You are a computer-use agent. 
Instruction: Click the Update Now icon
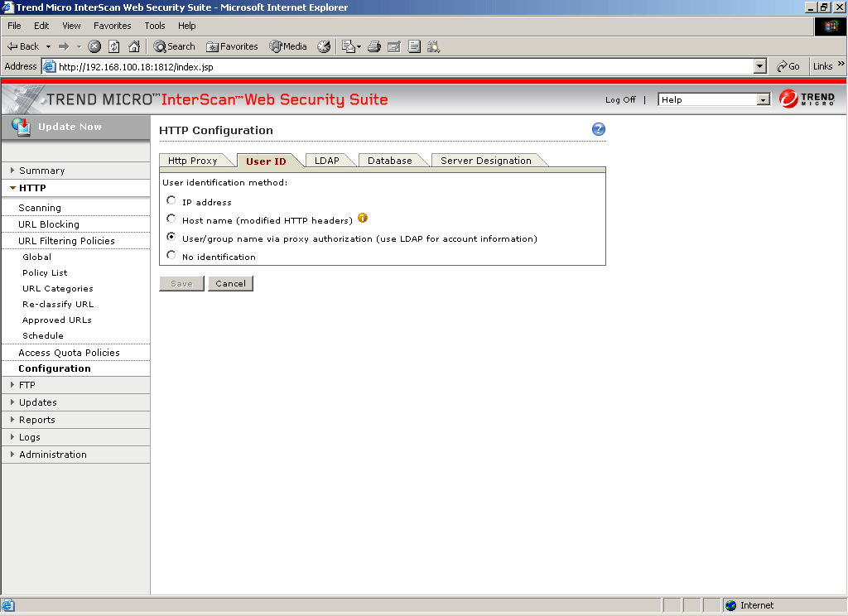pos(22,127)
